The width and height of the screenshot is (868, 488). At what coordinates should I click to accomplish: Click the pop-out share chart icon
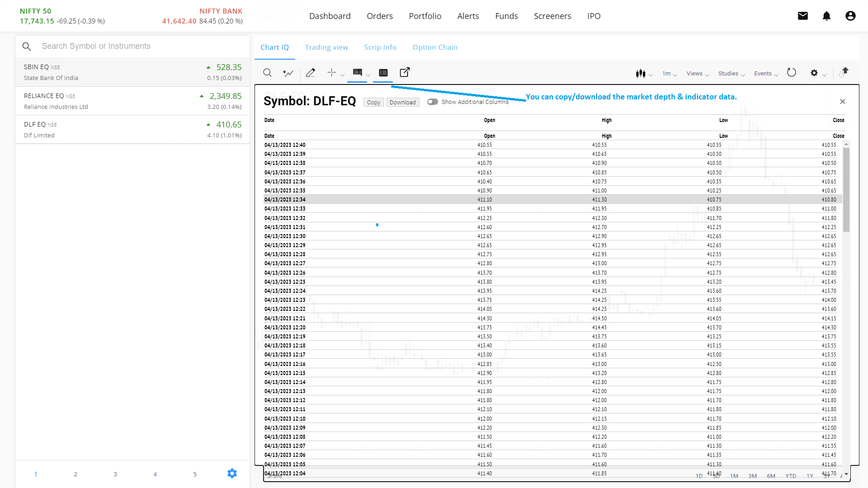(x=405, y=72)
